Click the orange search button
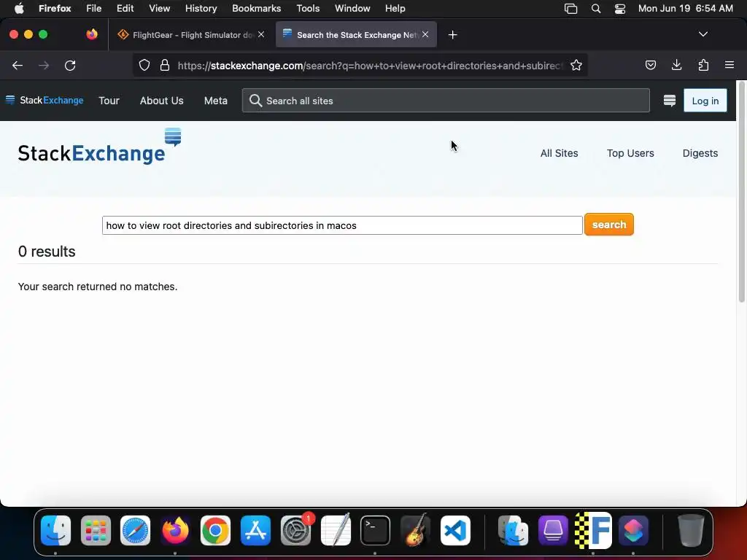 point(609,225)
